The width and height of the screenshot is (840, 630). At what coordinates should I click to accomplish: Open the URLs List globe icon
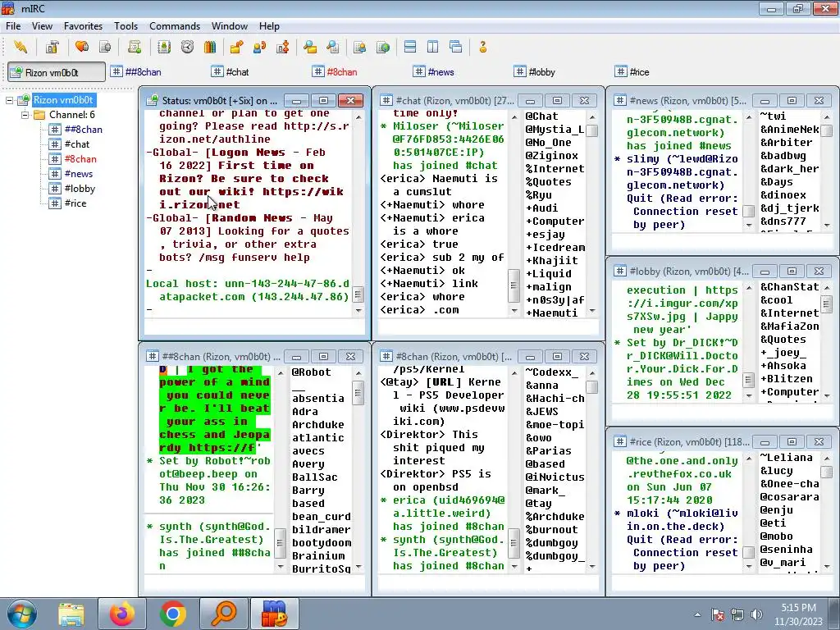point(383,47)
